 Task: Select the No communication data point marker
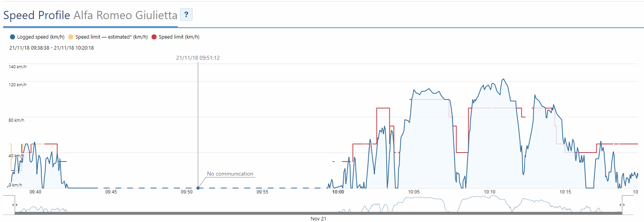coord(198,188)
